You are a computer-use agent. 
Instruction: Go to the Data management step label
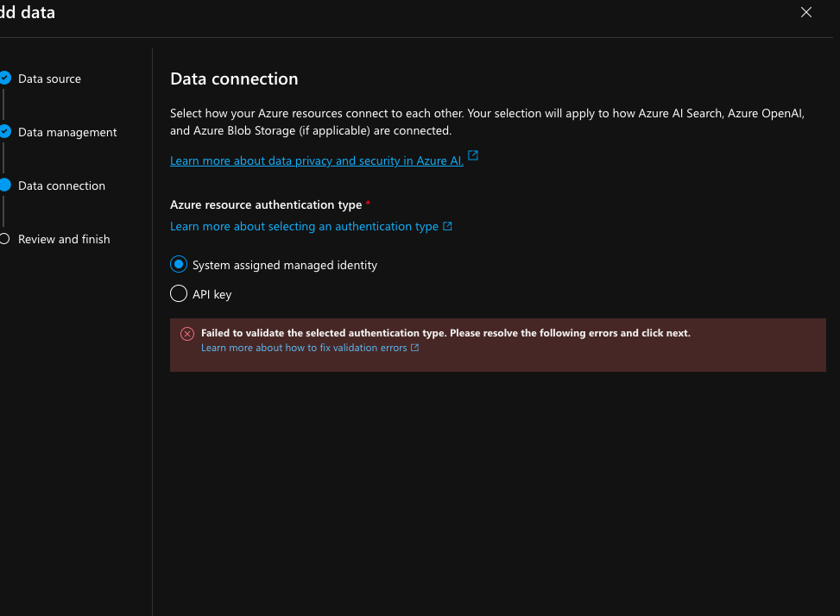67,132
